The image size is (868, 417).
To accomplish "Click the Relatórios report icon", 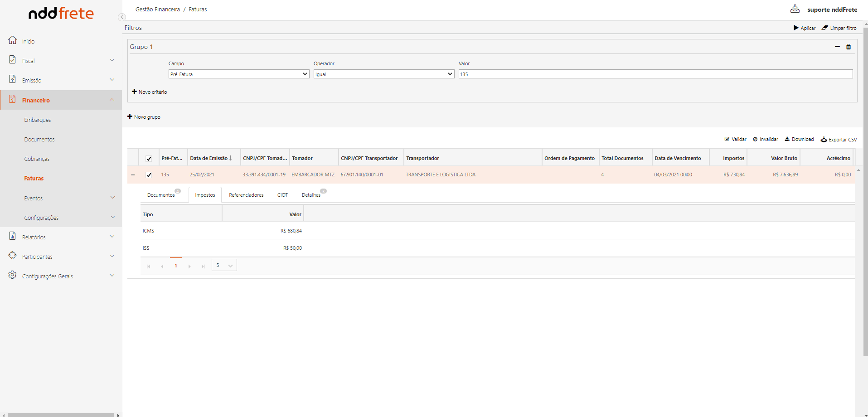I will (x=13, y=236).
